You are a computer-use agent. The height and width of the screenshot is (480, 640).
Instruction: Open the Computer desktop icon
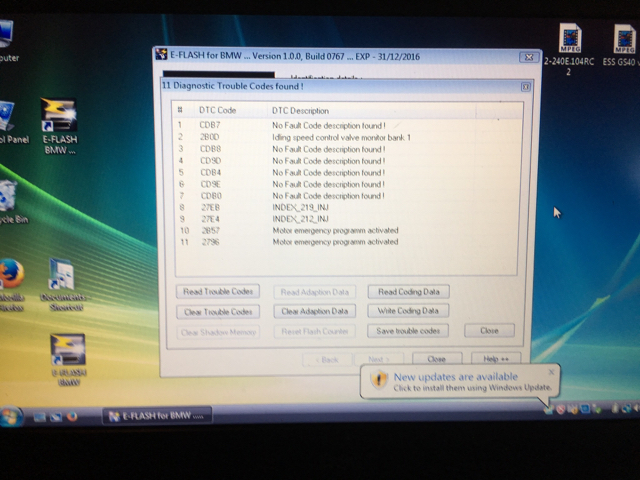point(7,41)
